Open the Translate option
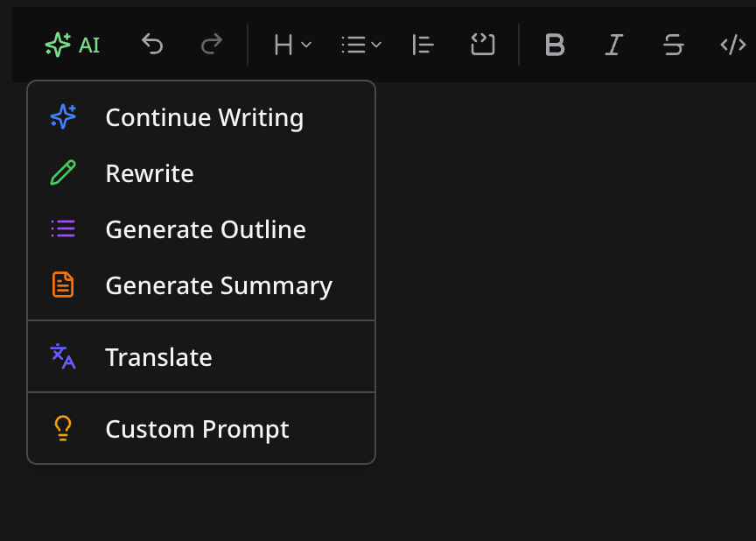756x541 pixels. 158,356
